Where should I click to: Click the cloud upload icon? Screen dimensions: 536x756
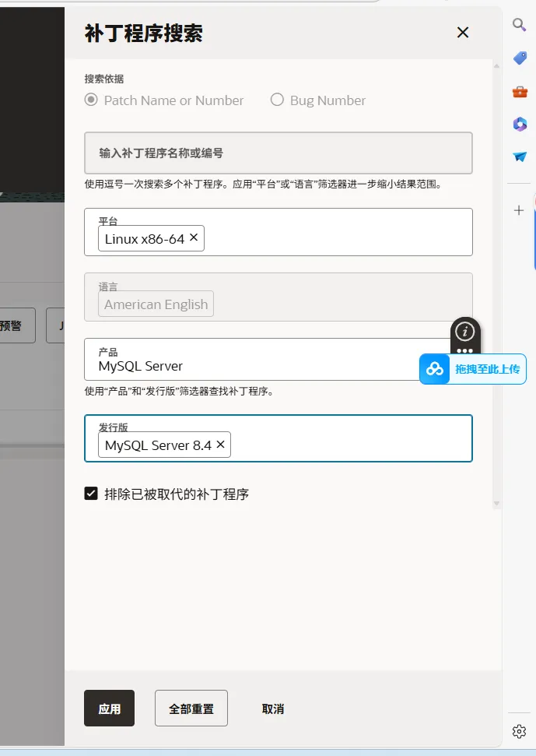(x=434, y=369)
